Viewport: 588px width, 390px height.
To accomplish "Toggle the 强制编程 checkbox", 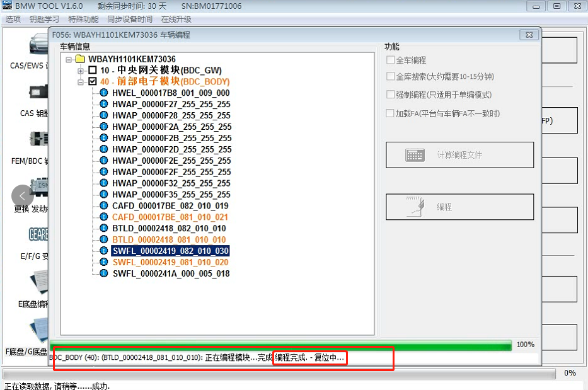I will tap(390, 95).
